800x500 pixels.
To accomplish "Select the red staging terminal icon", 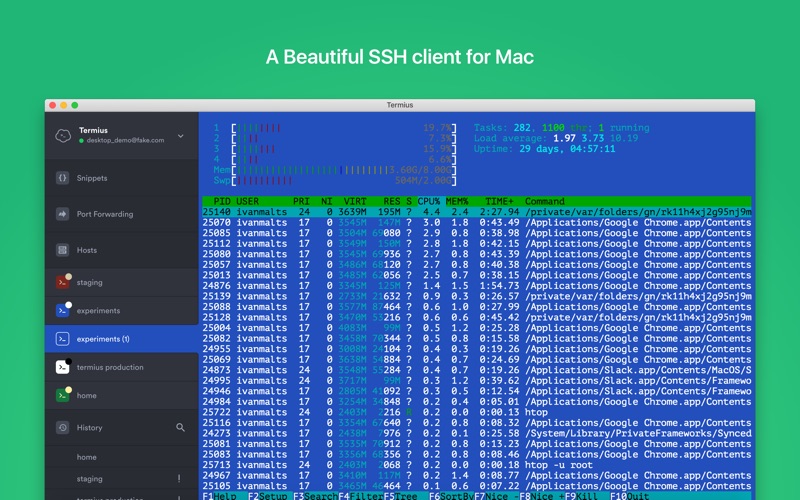I will click(x=62, y=283).
